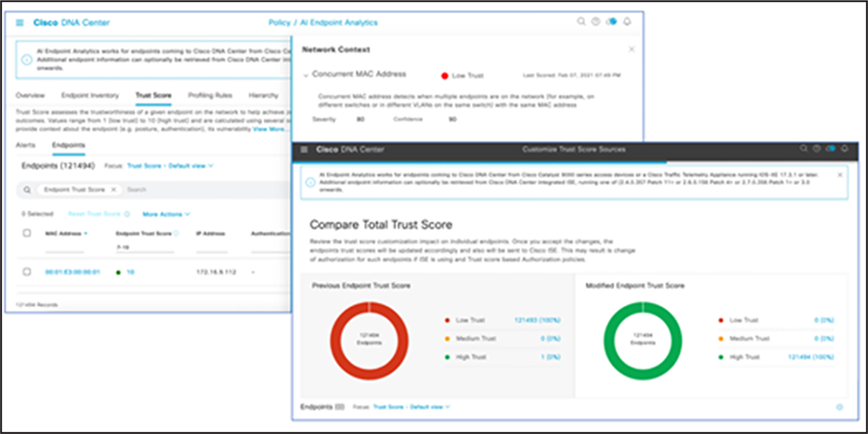Viewport: 868px width, 434px height.
Task: Switch to Endpoint Inventory tab
Action: 90,95
